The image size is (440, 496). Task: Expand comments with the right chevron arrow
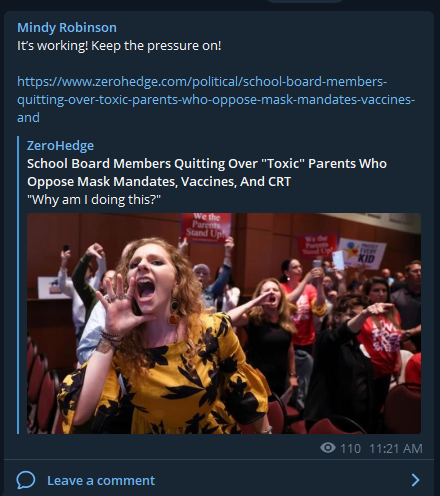click(415, 480)
